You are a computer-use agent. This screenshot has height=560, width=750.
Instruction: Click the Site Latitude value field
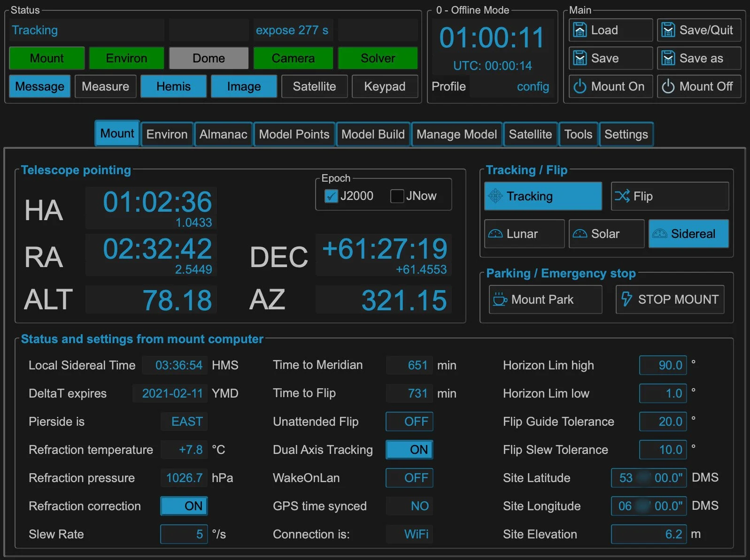point(649,478)
